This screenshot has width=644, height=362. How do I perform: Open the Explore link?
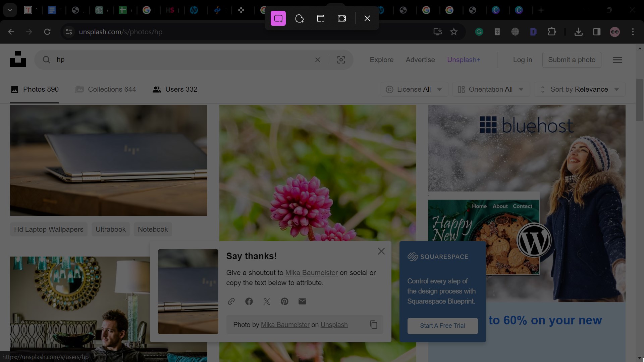click(382, 60)
